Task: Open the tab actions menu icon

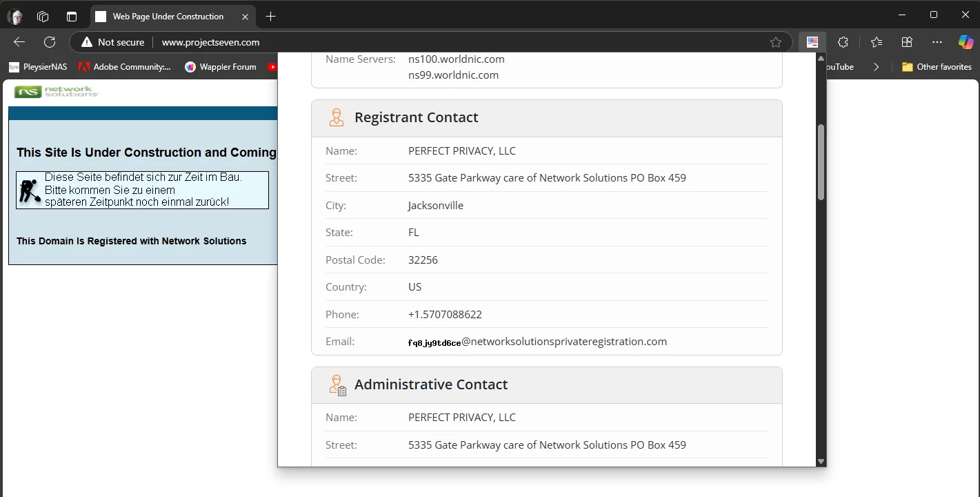Action: pos(72,17)
